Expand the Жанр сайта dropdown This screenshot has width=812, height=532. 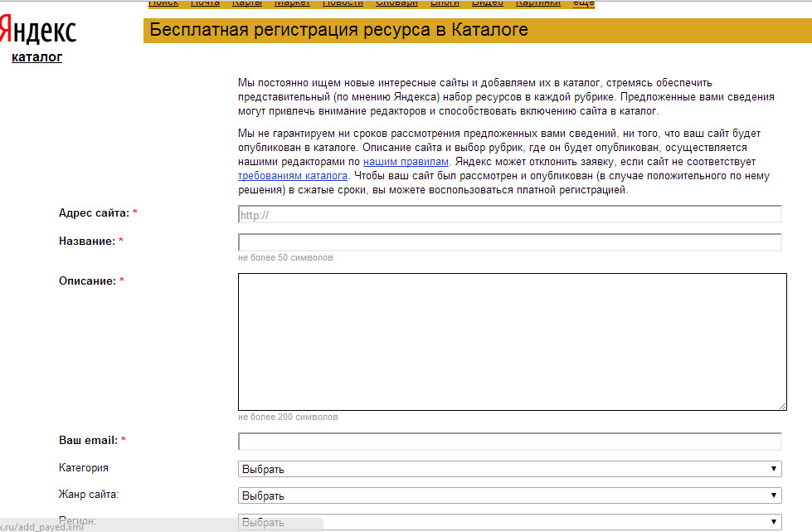pos(509,495)
